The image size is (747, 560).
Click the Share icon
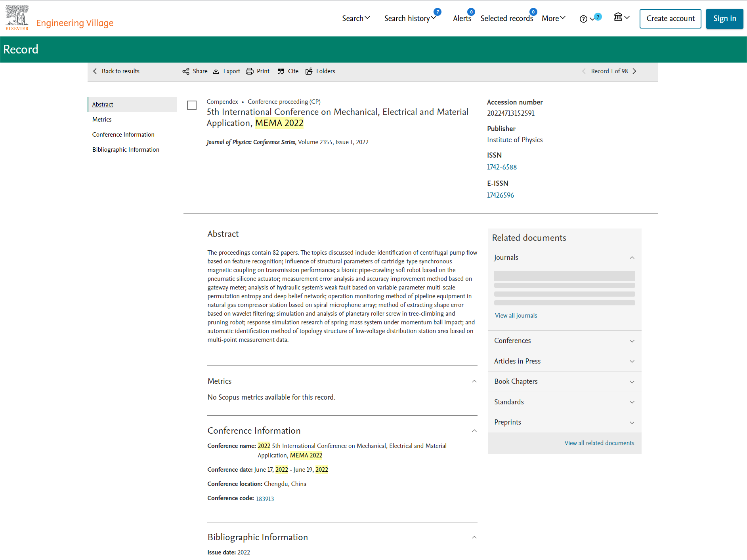pyautogui.click(x=186, y=71)
